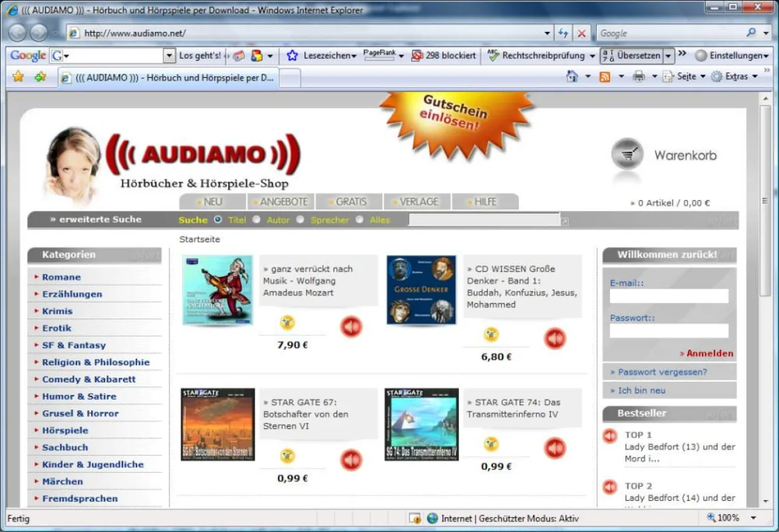The width and height of the screenshot is (779, 532).
Task: Open the Hörspiele category link
Action: pos(65,430)
